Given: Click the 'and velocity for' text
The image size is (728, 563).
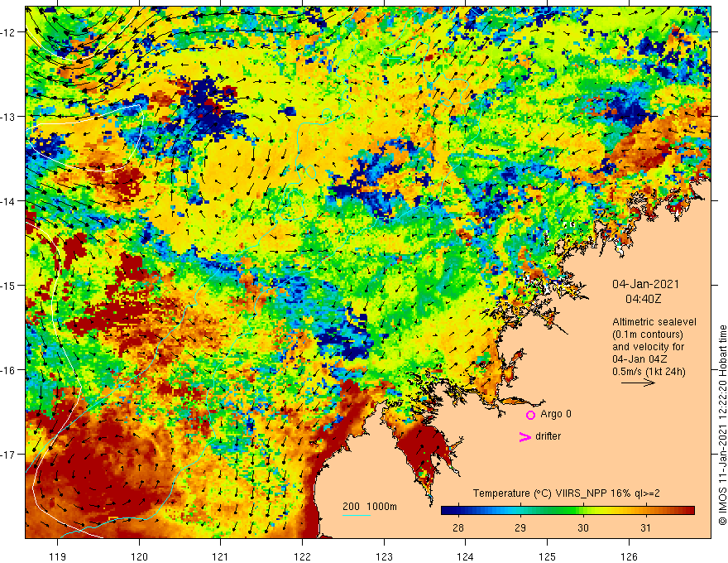Looking at the screenshot, I should pos(648,347).
